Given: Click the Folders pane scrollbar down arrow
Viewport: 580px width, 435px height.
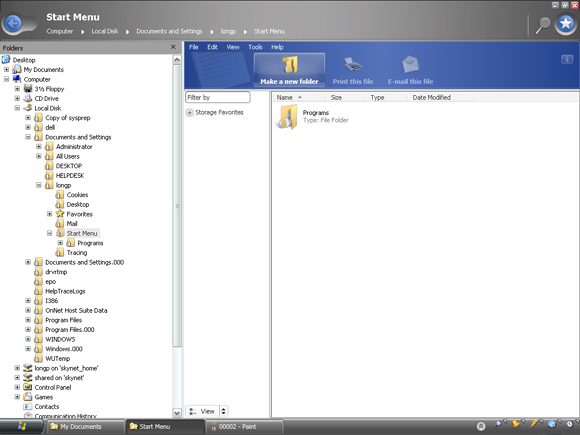Looking at the screenshot, I should coord(177,412).
